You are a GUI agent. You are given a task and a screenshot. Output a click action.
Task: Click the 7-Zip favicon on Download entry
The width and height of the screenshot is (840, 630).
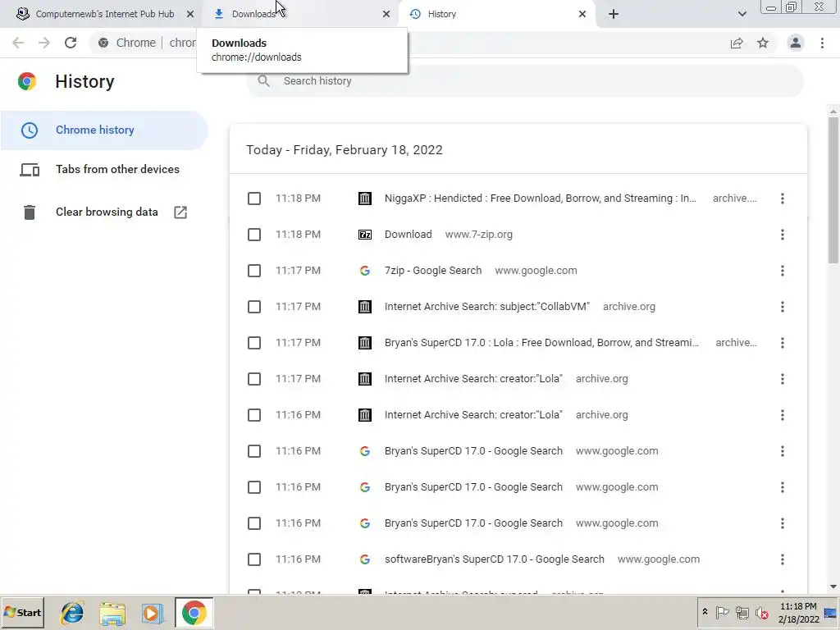click(x=365, y=235)
